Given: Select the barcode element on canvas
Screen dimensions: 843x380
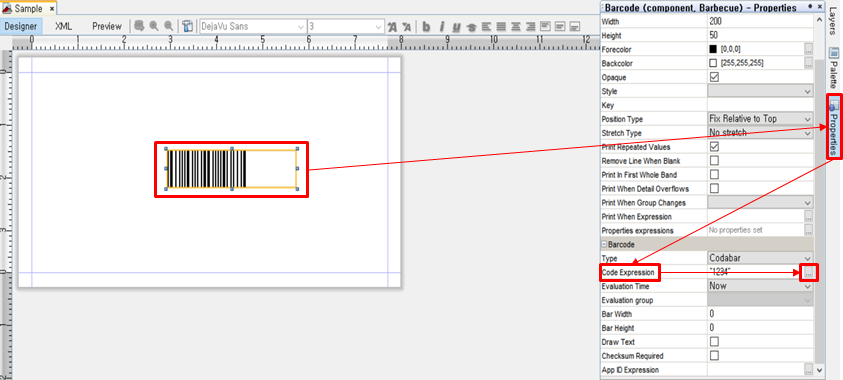Looking at the screenshot, I should (x=232, y=169).
